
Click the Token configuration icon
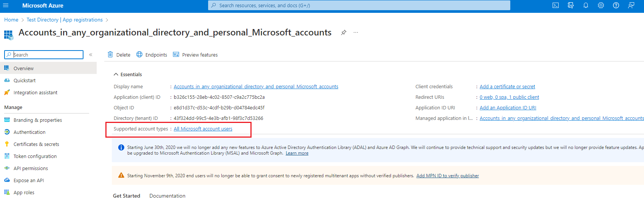(7, 156)
